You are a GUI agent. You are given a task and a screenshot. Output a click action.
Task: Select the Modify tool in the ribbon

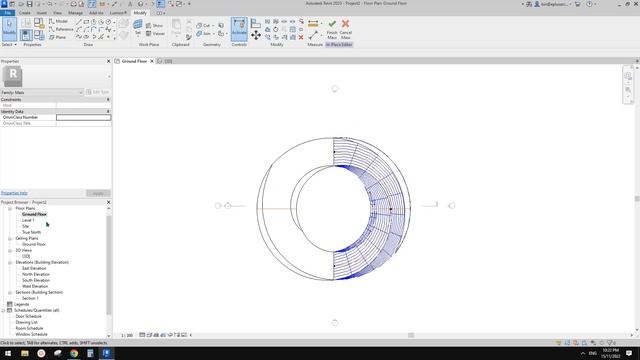[9, 29]
